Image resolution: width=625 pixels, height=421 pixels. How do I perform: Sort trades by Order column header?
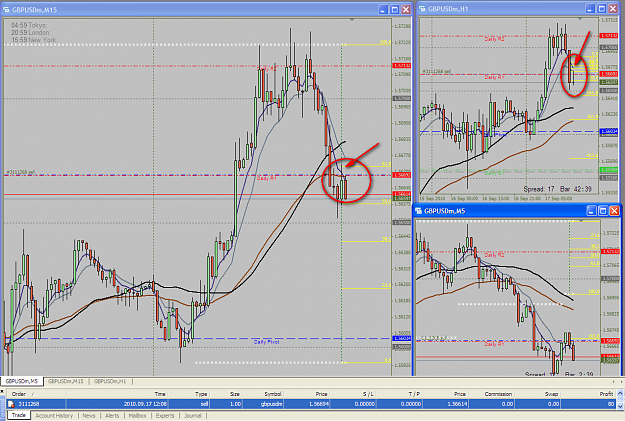coord(36,394)
